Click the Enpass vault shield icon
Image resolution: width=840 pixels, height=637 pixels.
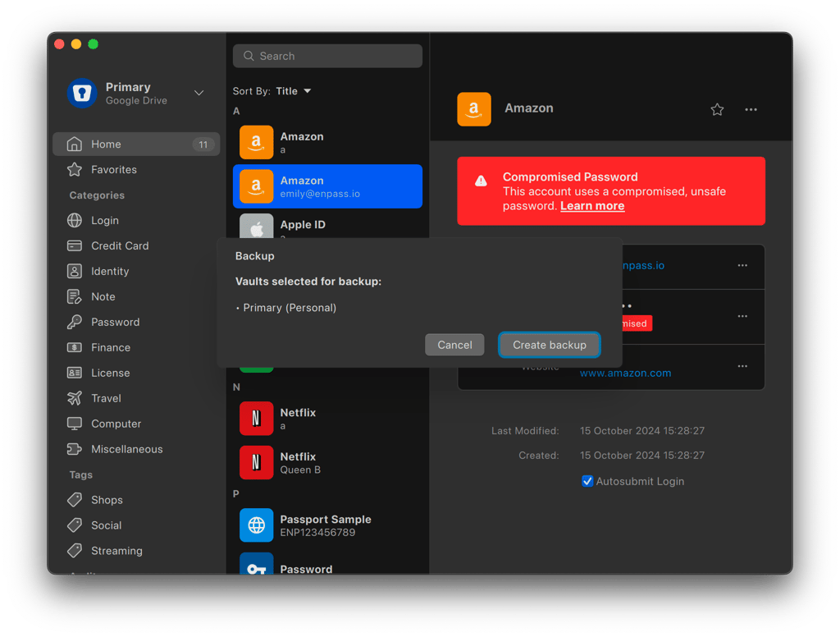click(x=82, y=93)
